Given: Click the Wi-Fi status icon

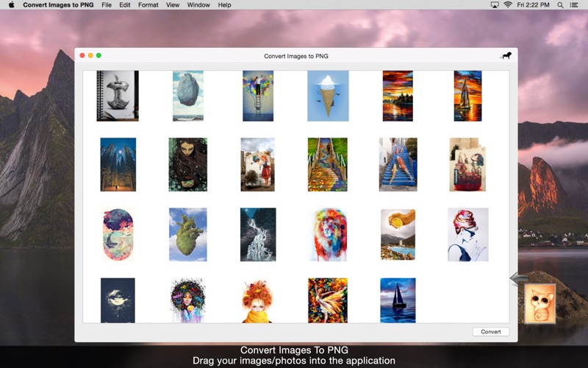Looking at the screenshot, I should (508, 5).
